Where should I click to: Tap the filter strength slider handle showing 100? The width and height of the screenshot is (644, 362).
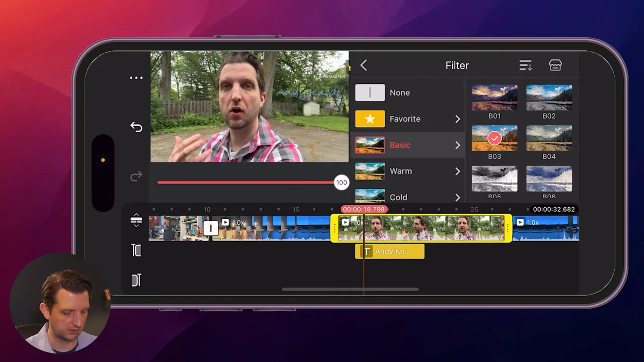click(342, 183)
